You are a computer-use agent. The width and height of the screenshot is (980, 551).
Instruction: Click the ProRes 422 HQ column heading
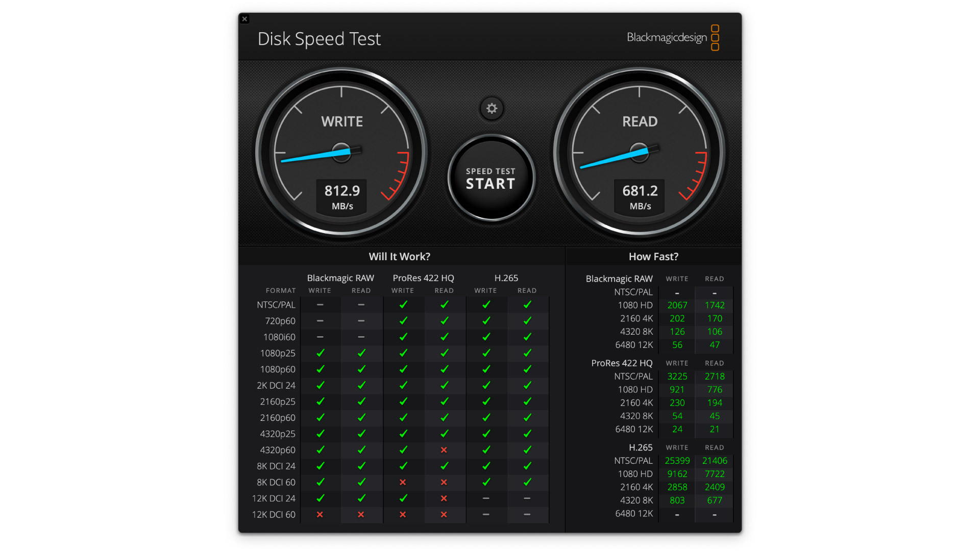tap(423, 278)
